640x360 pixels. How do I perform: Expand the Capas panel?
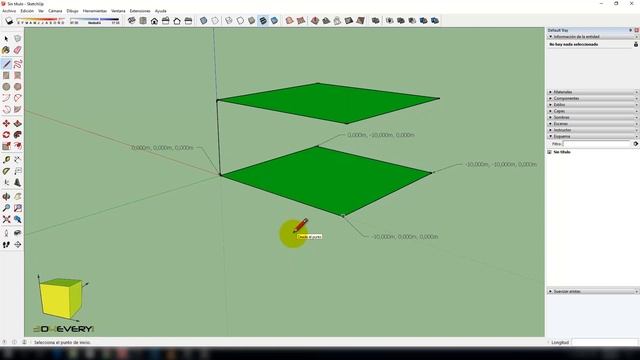tap(593, 111)
